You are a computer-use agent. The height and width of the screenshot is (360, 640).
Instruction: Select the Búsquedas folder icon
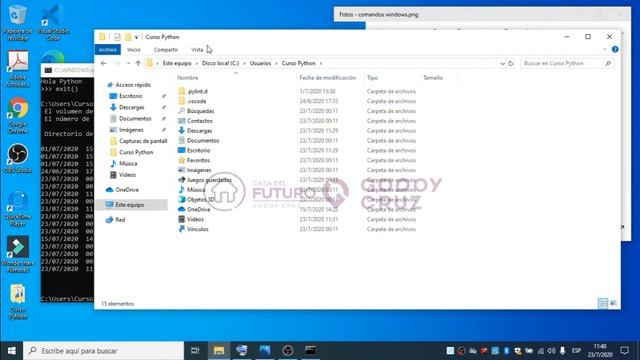[182, 111]
